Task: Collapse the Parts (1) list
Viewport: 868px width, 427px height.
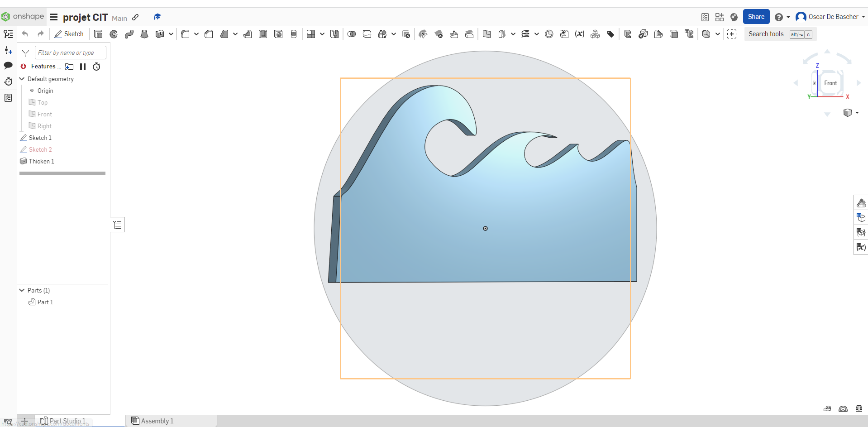Action: click(x=22, y=290)
